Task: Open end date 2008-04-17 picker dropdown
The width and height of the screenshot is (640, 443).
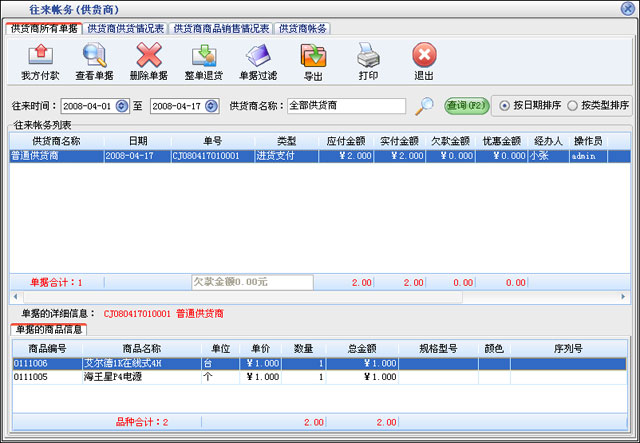Action: (211, 106)
